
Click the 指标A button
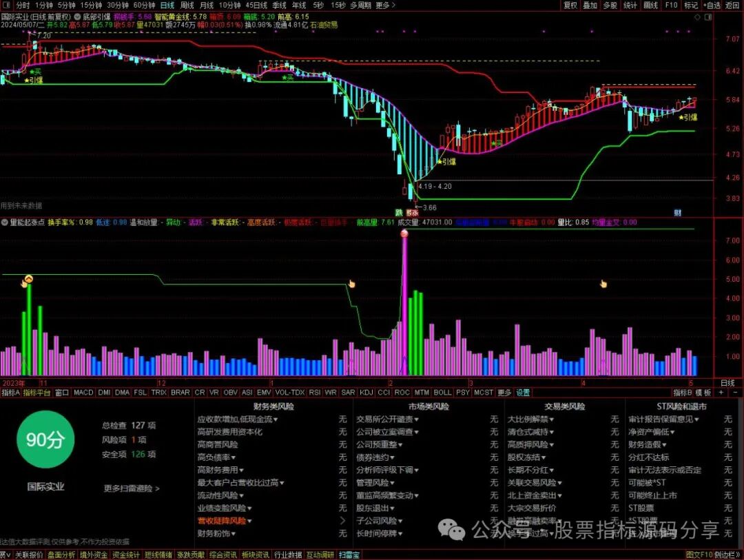tap(10, 393)
